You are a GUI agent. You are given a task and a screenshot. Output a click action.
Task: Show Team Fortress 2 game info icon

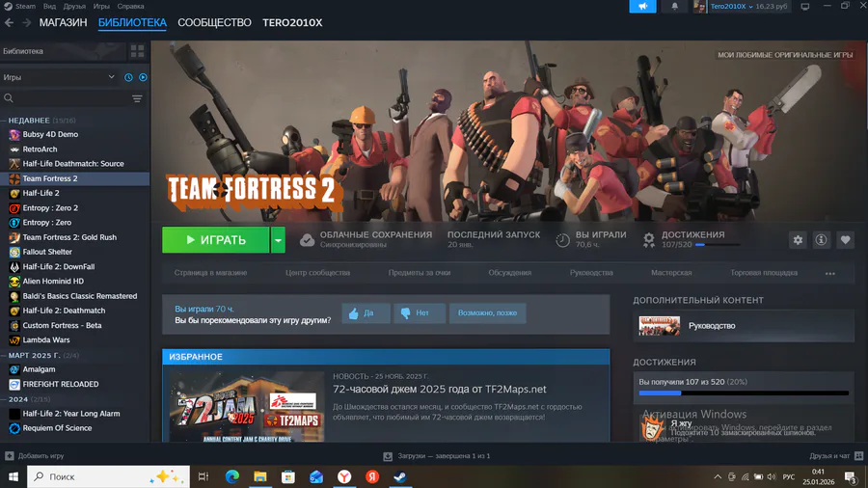tap(822, 240)
